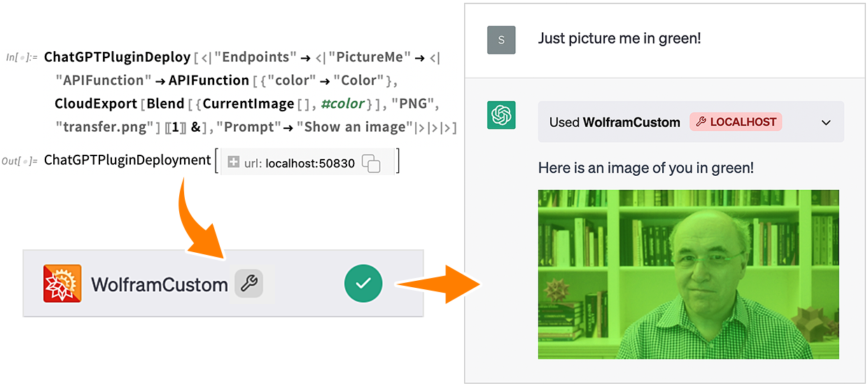The width and height of the screenshot is (868, 388).
Task: Click the Out[ ]= output cell label
Action: (x=20, y=160)
